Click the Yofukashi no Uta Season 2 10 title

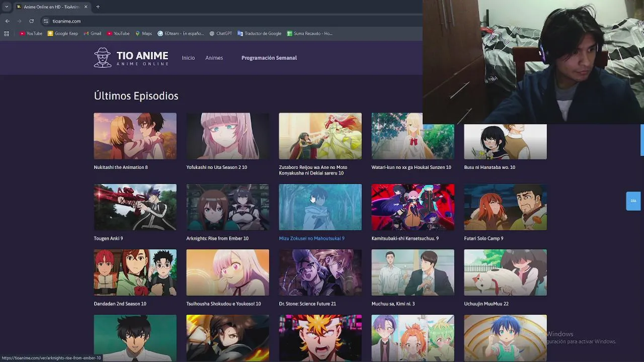[x=216, y=167]
